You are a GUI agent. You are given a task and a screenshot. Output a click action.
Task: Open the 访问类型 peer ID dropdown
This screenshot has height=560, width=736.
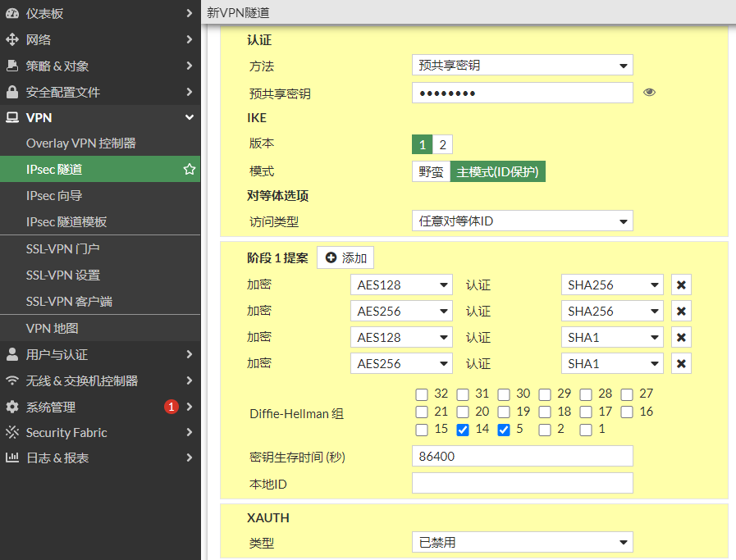(x=522, y=221)
